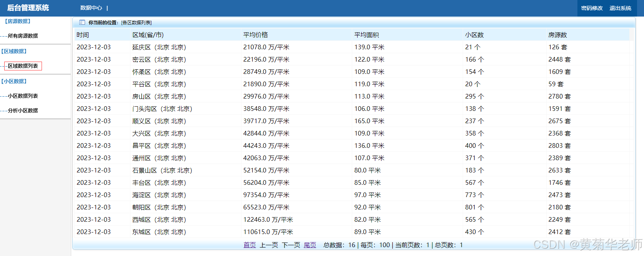Click the price 65523.0 万/平米
Image resolution: width=644 pixels, height=256 pixels.
tap(266, 207)
